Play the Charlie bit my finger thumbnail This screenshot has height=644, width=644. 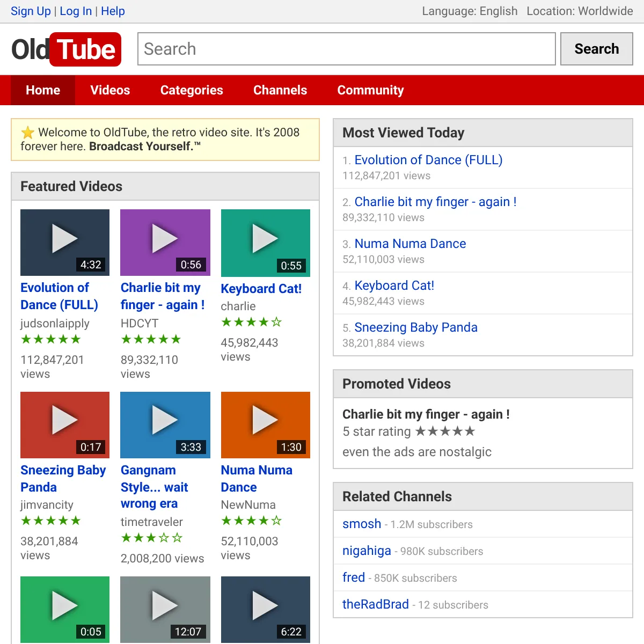(x=165, y=243)
